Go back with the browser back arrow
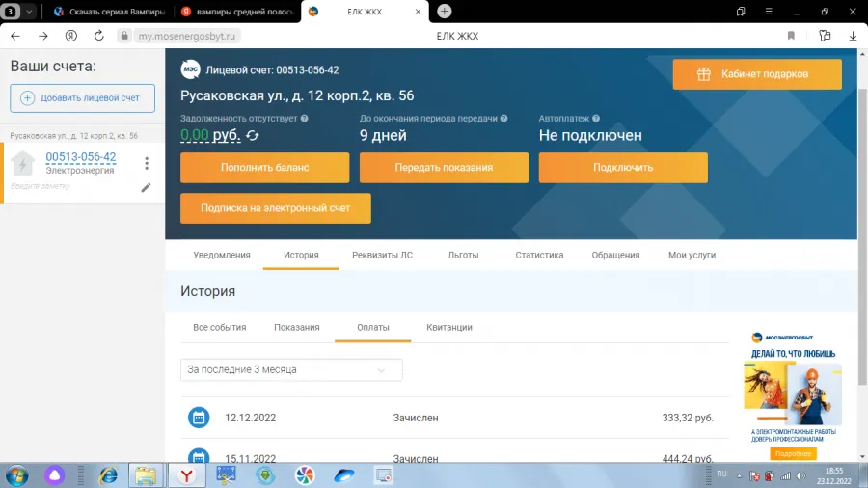The width and height of the screenshot is (868, 488). pos(14,36)
